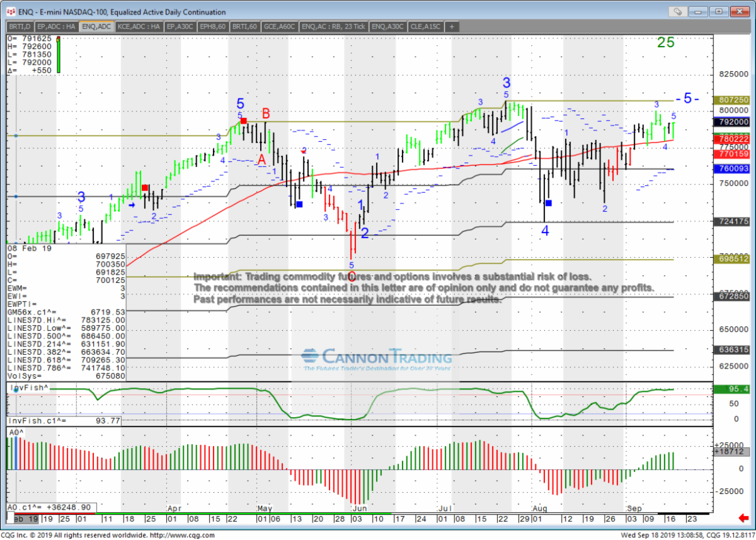Maximize the ENQ chart window
The width and height of the screenshot is (756, 540).
[719, 11]
